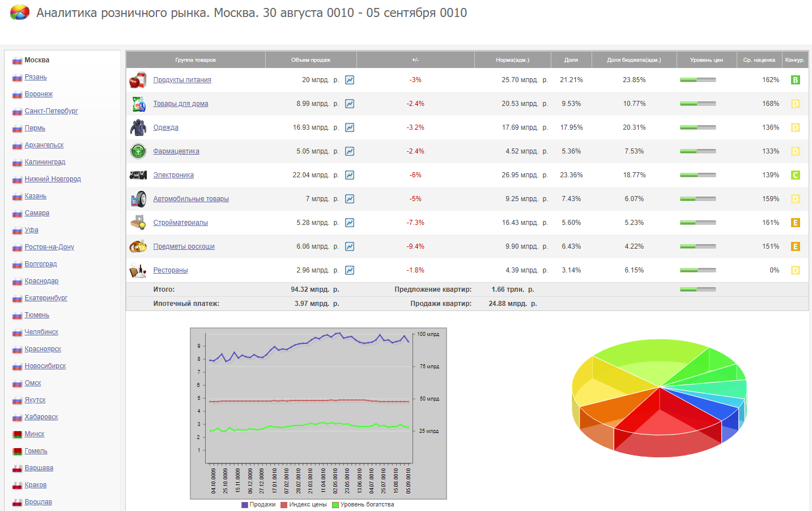Click price level bar for Товары для дома
Image resolution: width=812 pixels, height=511 pixels.
click(698, 104)
